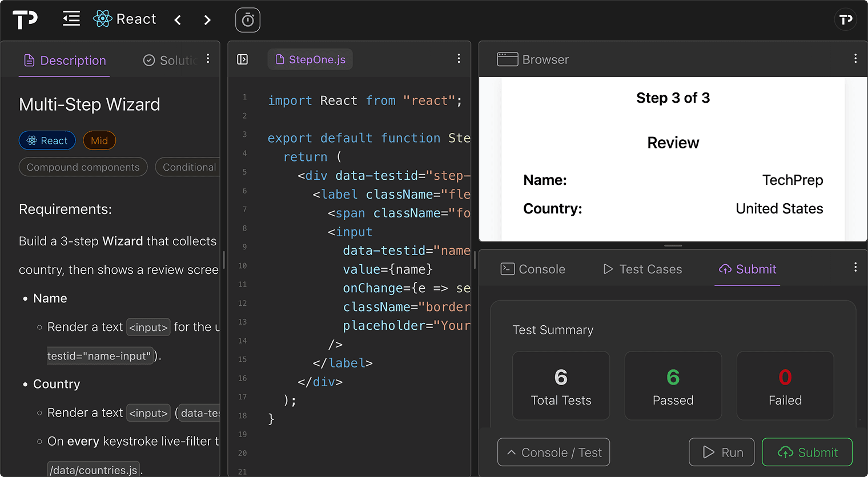Switch to the Test Cases tab
The height and width of the screenshot is (477, 868).
pos(642,269)
